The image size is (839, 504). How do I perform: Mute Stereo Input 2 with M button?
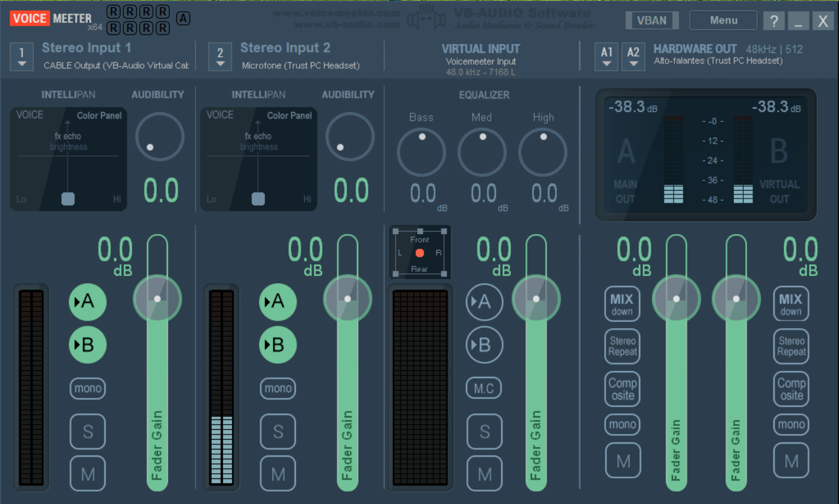278,473
